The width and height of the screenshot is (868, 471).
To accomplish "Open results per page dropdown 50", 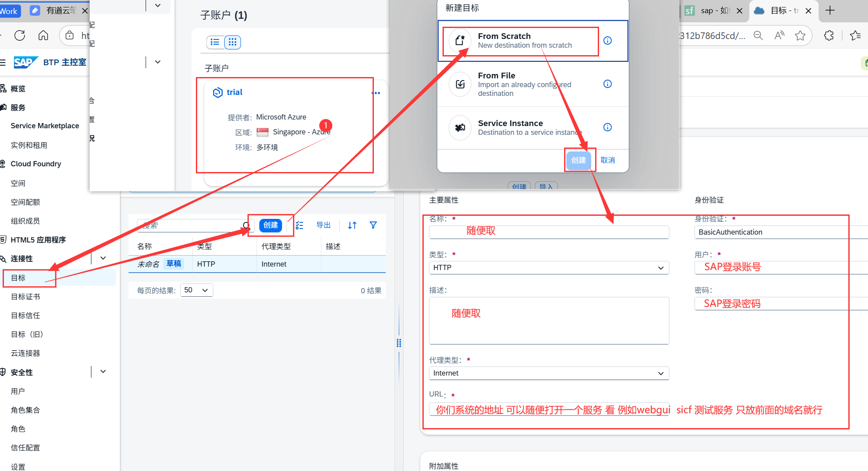I will click(x=197, y=290).
